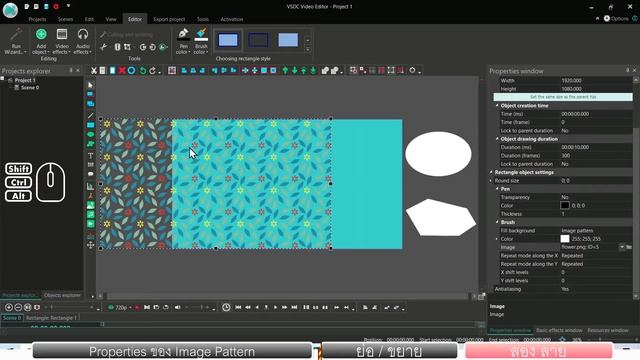Switch to Resources window tab
The image size is (640, 360).
pos(608,330)
